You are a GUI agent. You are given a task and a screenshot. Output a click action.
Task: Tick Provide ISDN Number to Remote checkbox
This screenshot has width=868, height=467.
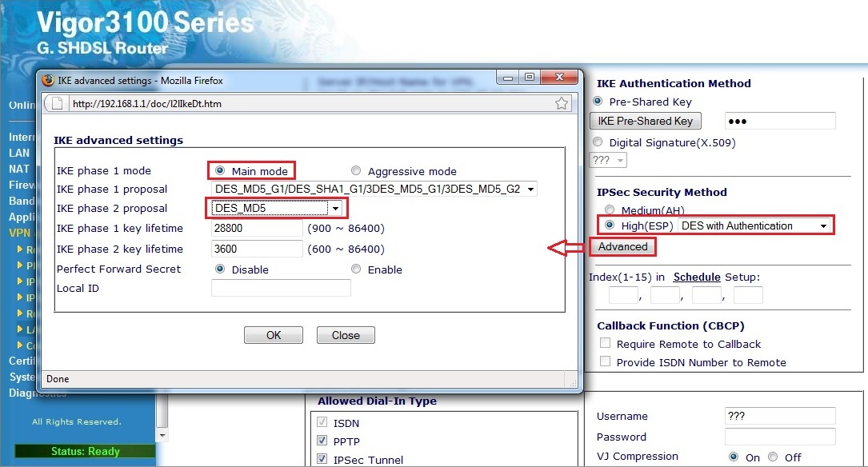(x=605, y=361)
